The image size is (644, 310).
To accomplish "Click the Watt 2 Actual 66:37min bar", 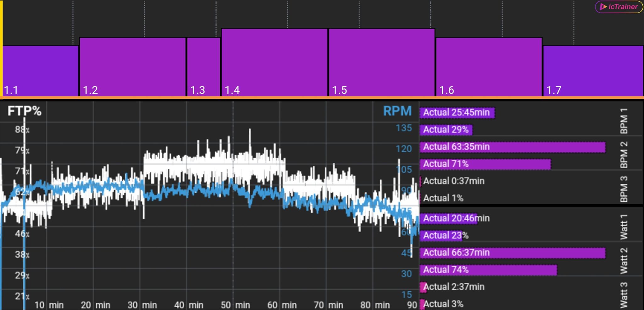I will [x=512, y=253].
